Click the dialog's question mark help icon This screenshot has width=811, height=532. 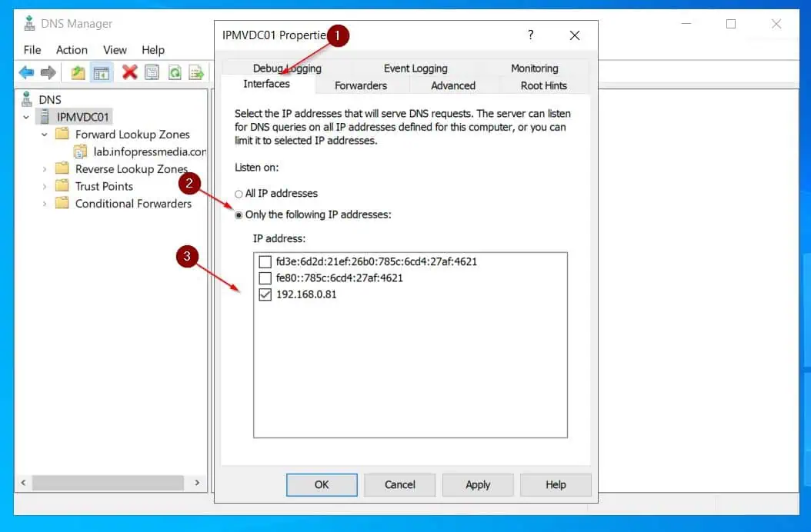[531, 35]
